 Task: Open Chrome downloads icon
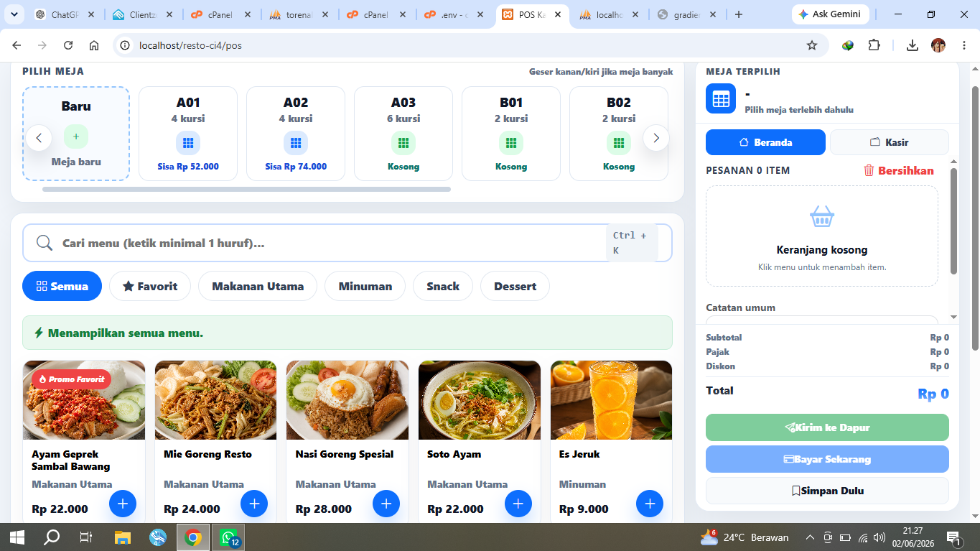913,45
